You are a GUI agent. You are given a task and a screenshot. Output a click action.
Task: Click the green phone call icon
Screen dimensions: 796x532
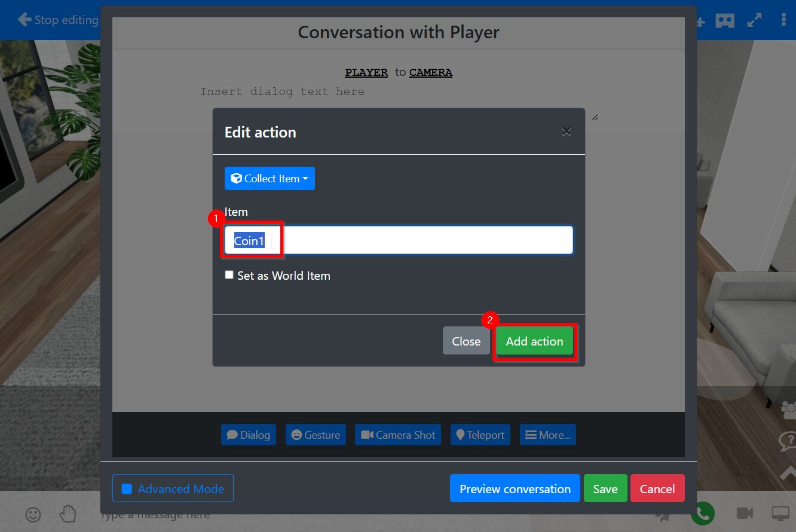point(703,513)
